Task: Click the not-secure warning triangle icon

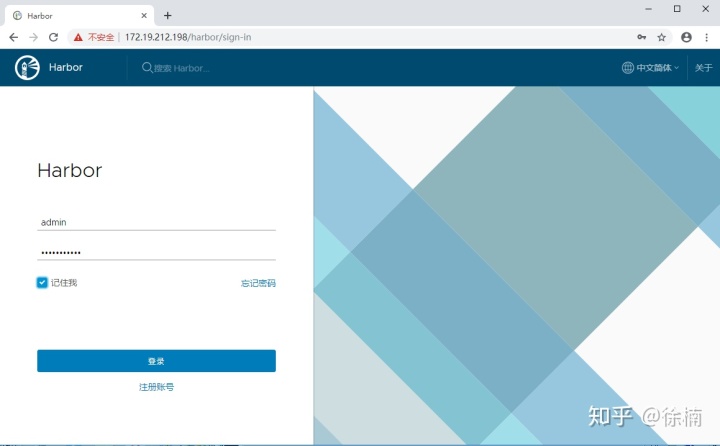Action: click(78, 37)
